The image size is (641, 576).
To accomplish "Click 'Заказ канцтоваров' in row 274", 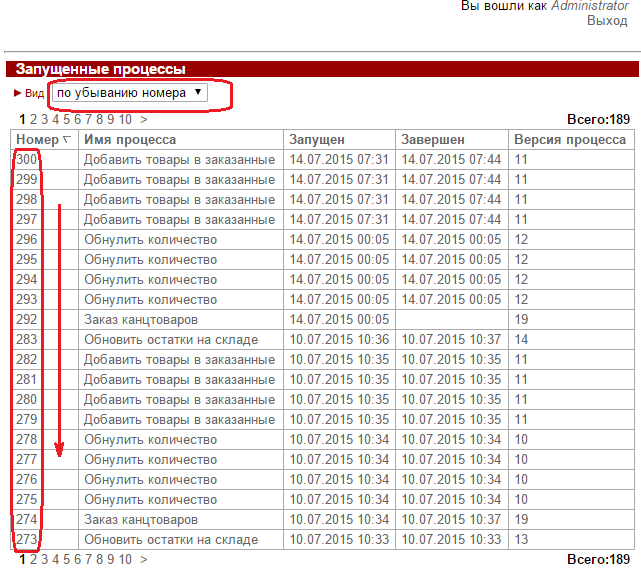I will click(x=141, y=520).
